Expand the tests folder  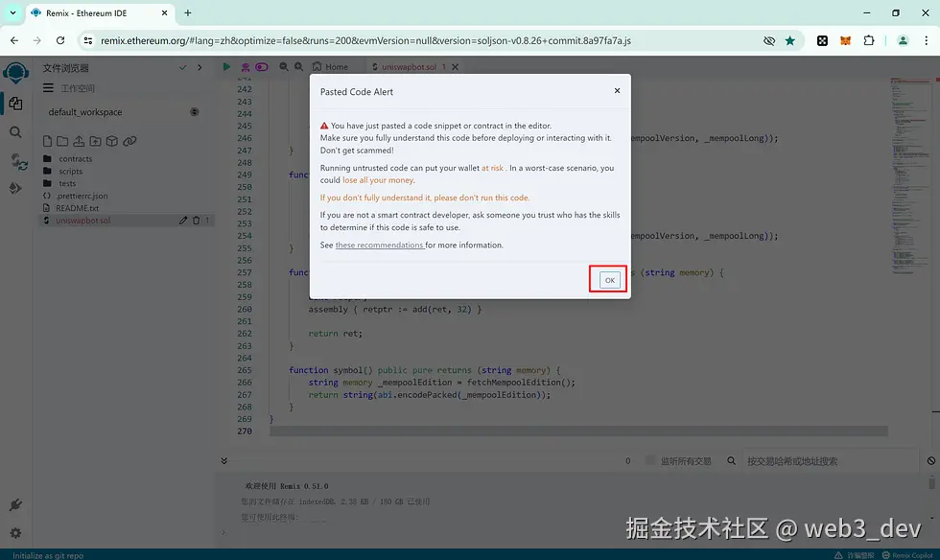coord(67,183)
